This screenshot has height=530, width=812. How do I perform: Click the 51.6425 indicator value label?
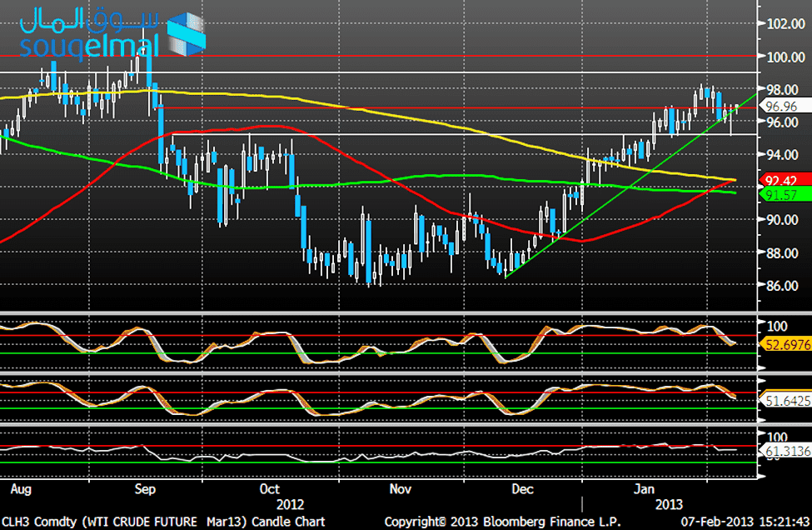[x=785, y=400]
